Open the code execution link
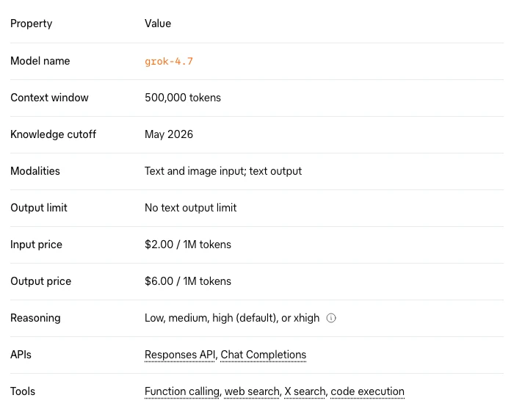 (367, 391)
